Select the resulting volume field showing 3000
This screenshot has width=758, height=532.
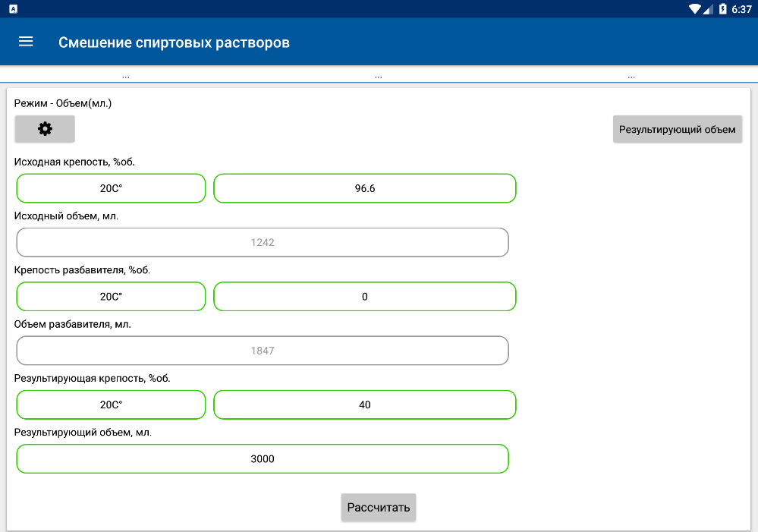coord(263,459)
